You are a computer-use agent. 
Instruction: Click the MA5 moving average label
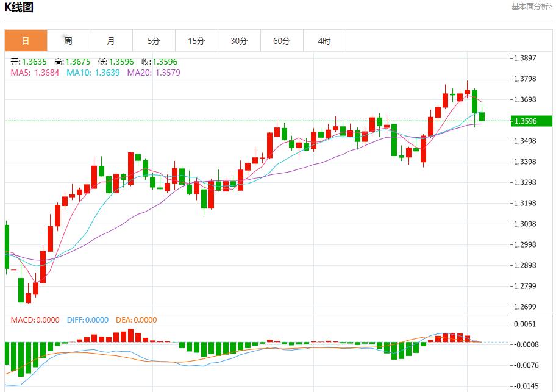point(35,73)
